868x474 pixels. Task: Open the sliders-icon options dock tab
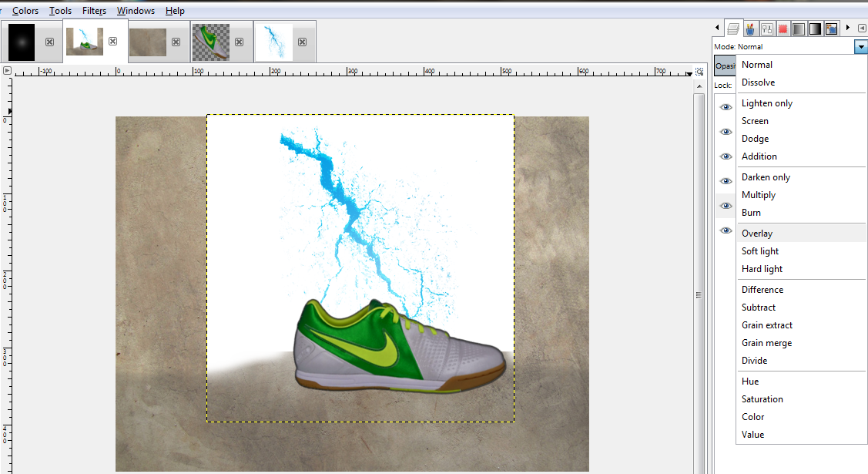point(766,29)
